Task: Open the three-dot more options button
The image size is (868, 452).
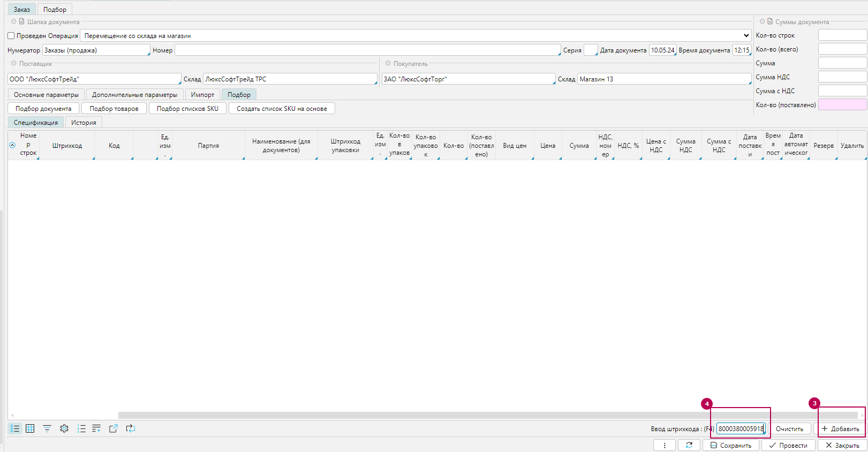Action: pyautogui.click(x=665, y=445)
